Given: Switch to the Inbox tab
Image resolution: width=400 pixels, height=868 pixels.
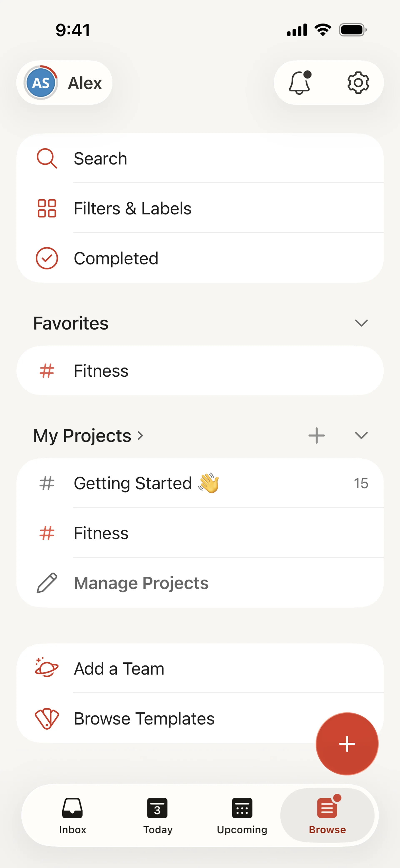Looking at the screenshot, I should coord(72,815).
